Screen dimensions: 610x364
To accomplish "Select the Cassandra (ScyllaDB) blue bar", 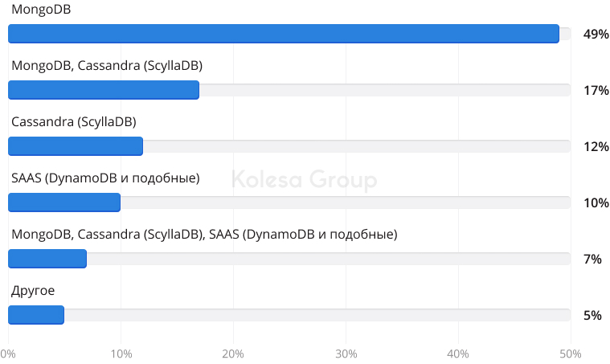I will (x=76, y=146).
